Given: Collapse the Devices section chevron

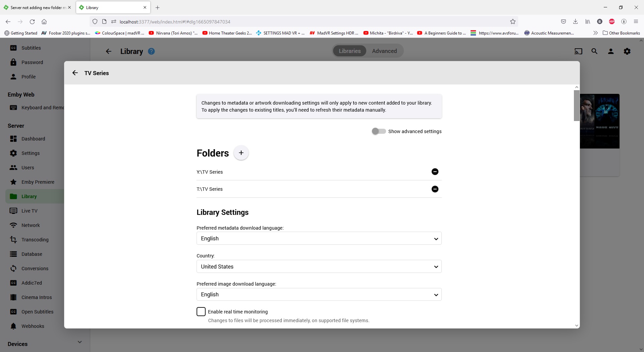Looking at the screenshot, I should pos(79,342).
